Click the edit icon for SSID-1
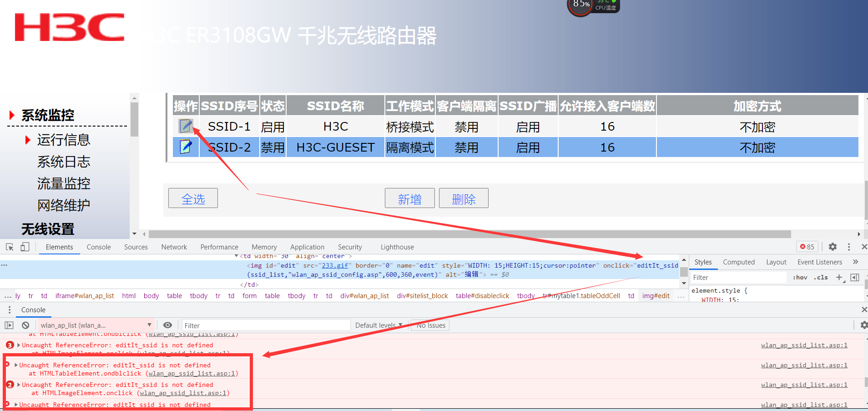 pyautogui.click(x=186, y=126)
